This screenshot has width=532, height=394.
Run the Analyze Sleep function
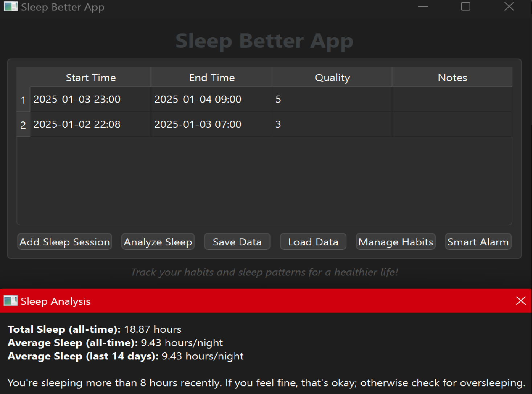pyautogui.click(x=158, y=242)
